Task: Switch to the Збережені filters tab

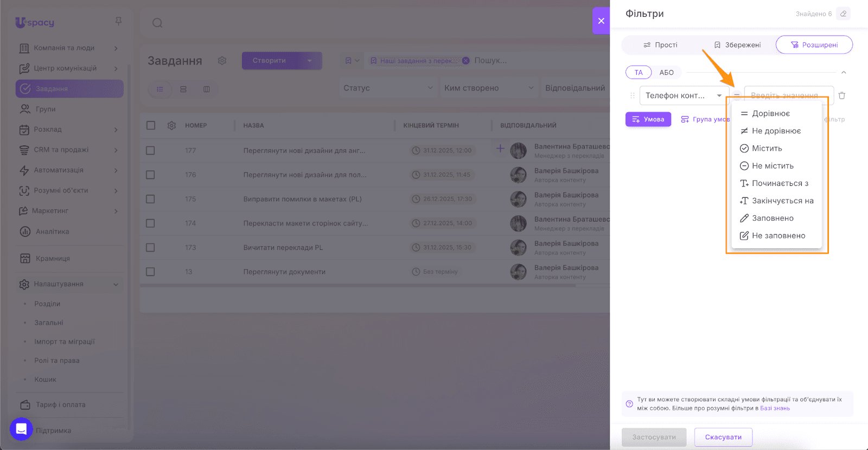Action: 737,45
